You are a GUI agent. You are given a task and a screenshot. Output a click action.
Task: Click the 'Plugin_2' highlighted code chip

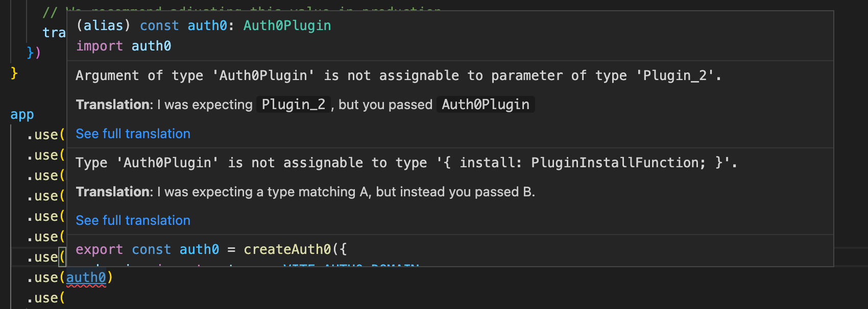click(x=294, y=104)
